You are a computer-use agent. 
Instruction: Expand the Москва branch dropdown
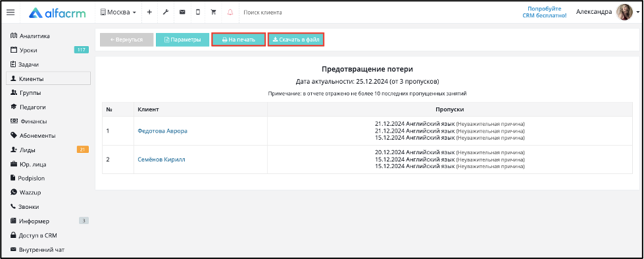(x=118, y=13)
